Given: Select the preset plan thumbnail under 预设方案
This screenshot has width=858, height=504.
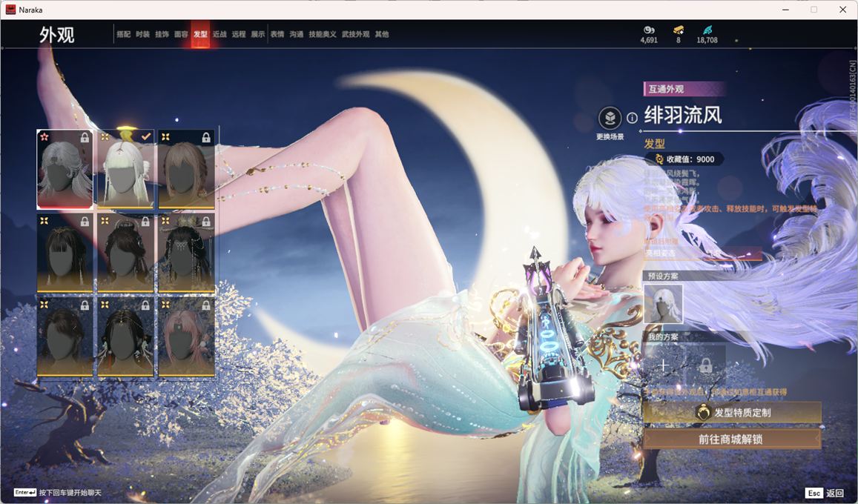Looking at the screenshot, I should tap(663, 304).
